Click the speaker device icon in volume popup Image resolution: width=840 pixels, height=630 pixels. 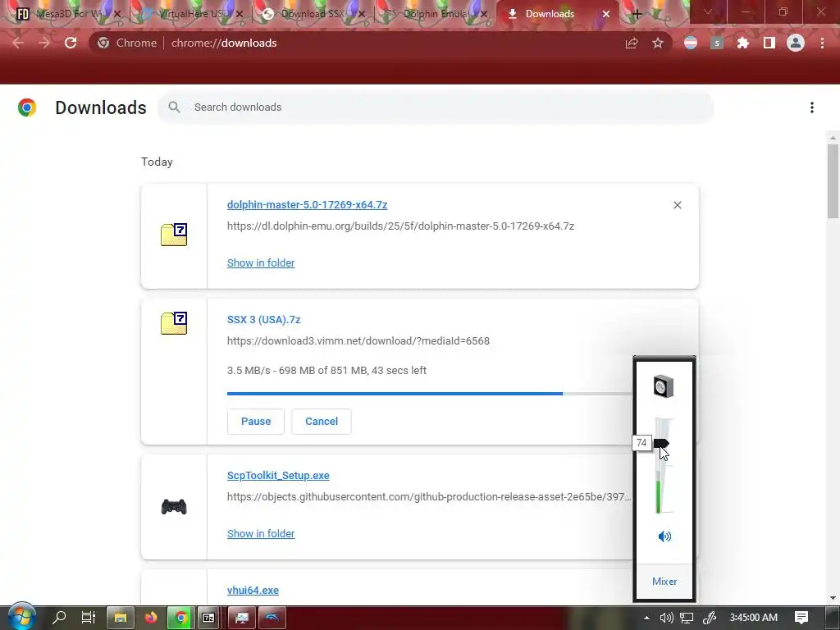tap(664, 386)
